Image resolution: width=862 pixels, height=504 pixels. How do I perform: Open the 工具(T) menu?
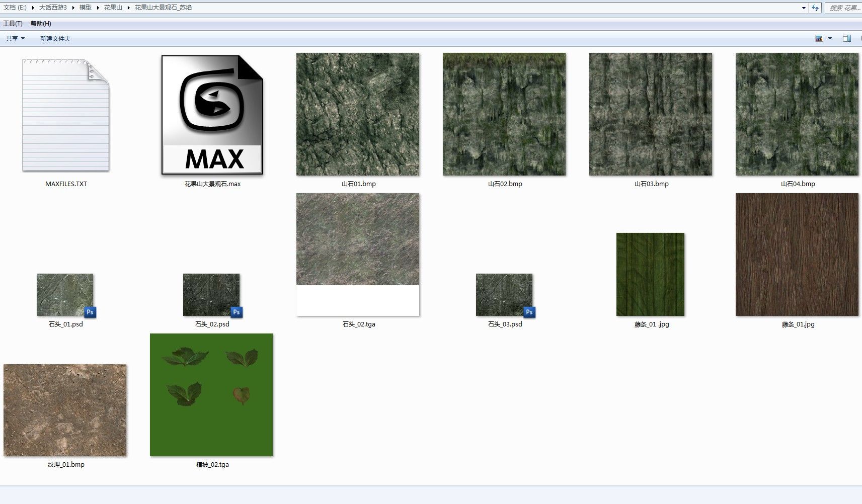coord(13,23)
